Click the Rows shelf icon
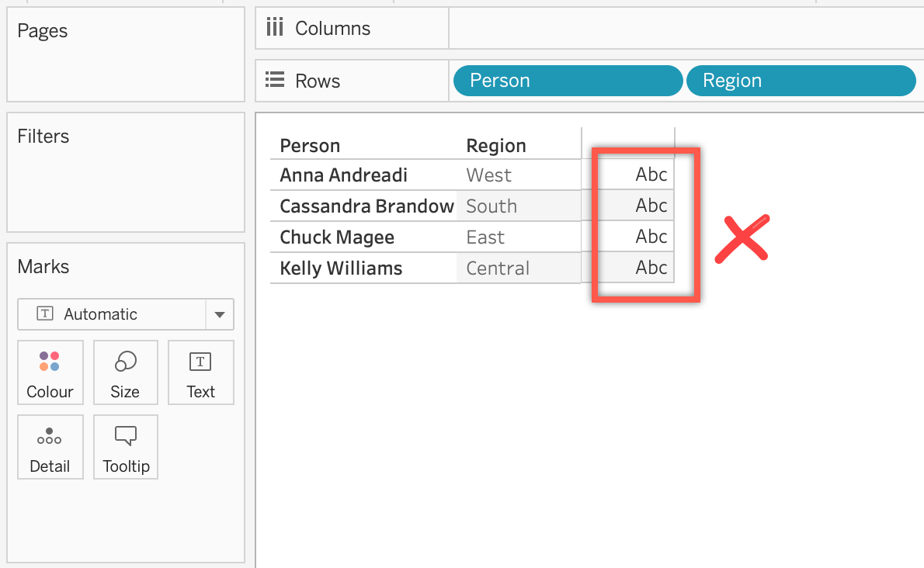This screenshot has width=924, height=568. [x=274, y=81]
